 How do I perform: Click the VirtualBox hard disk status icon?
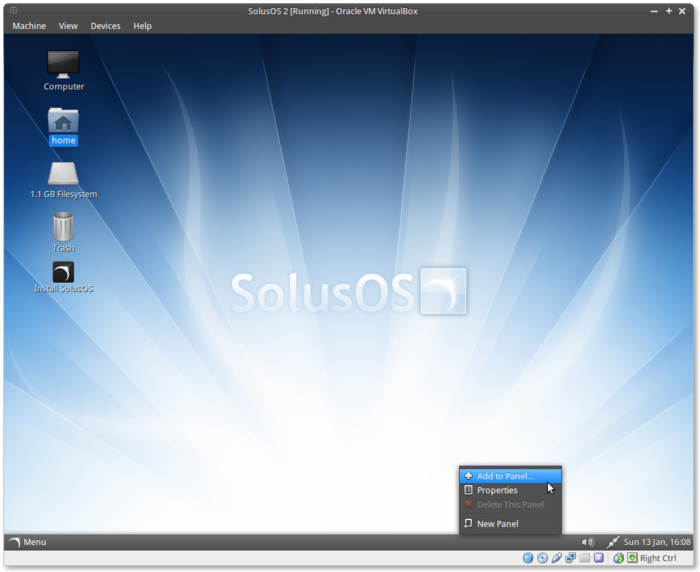(x=528, y=558)
